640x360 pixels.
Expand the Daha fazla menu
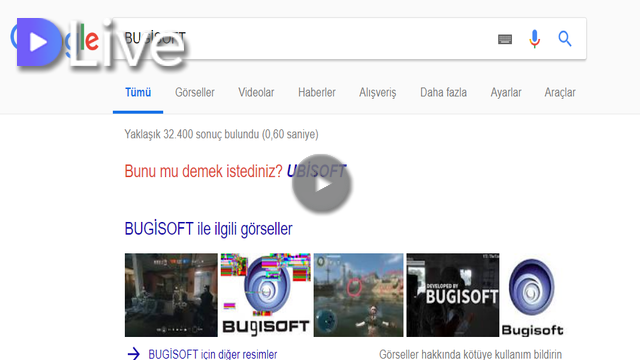443,93
